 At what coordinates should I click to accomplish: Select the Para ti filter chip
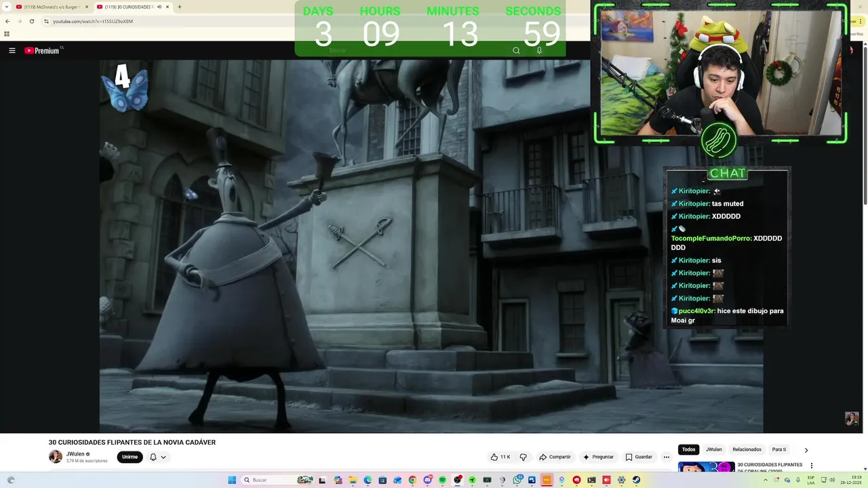pyautogui.click(x=779, y=449)
